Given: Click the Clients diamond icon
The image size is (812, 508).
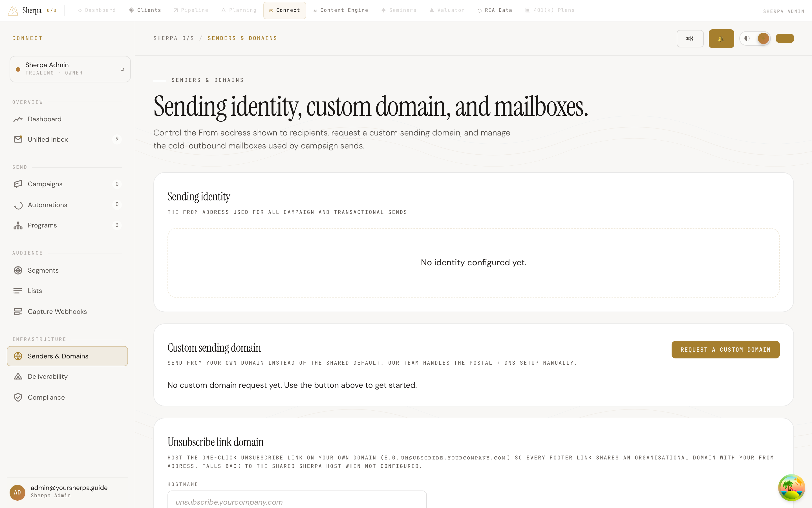Looking at the screenshot, I should 132,10.
